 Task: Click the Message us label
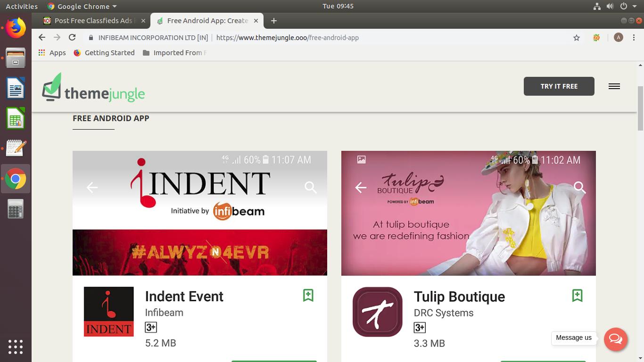pyautogui.click(x=574, y=337)
